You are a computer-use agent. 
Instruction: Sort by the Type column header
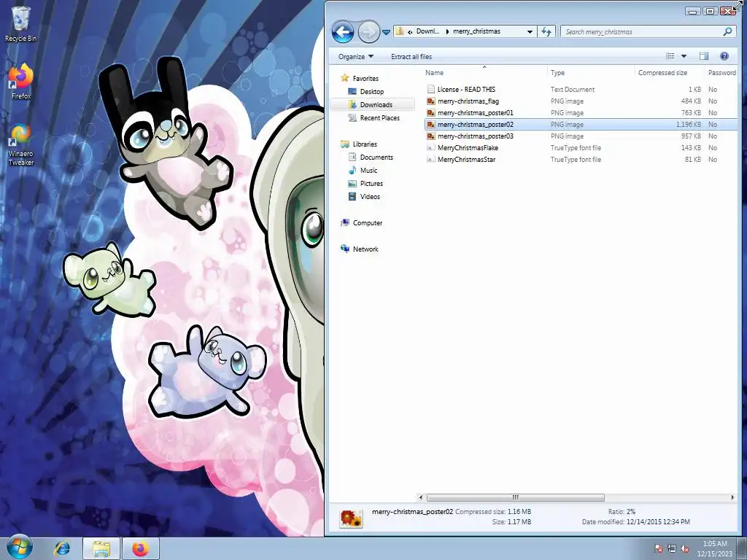591,72
